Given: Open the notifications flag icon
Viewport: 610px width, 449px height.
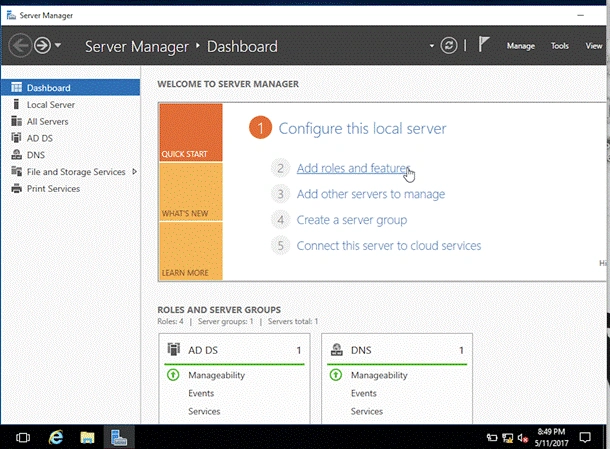Looking at the screenshot, I should tap(484, 44).
